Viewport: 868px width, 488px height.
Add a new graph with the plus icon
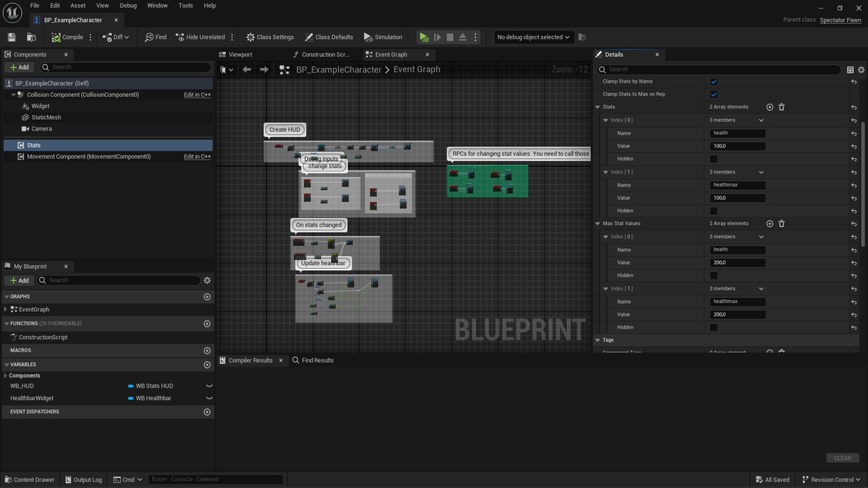pos(208,297)
